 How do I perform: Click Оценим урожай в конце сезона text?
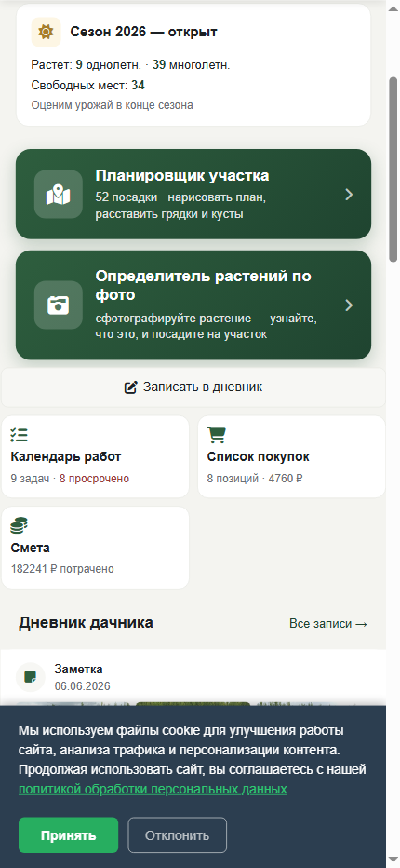pos(113,105)
